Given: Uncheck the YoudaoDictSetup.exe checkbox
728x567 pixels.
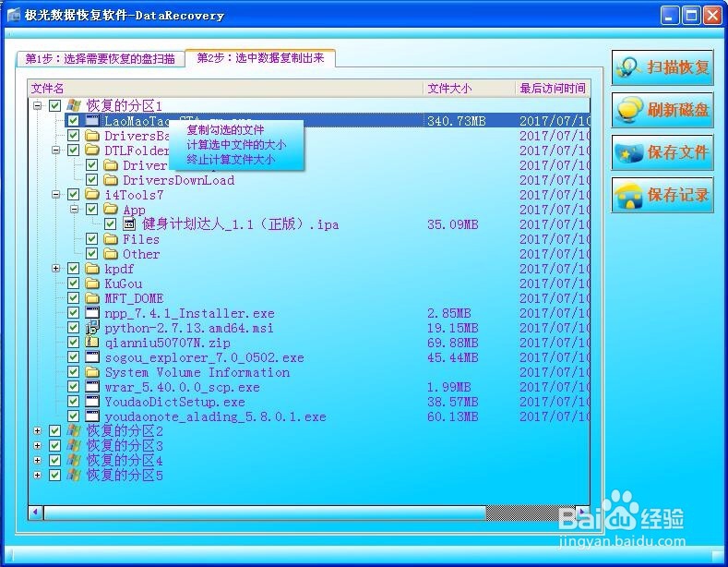Looking at the screenshot, I should [74, 402].
